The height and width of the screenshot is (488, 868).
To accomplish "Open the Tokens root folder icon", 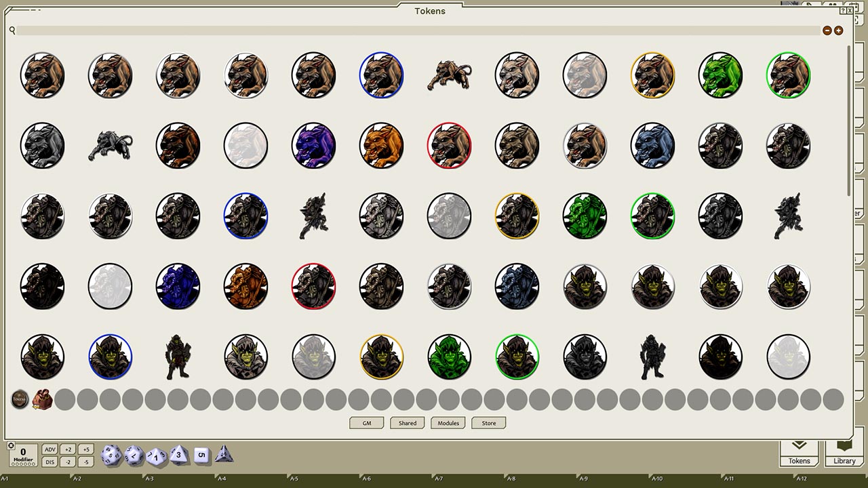I will click(x=20, y=399).
